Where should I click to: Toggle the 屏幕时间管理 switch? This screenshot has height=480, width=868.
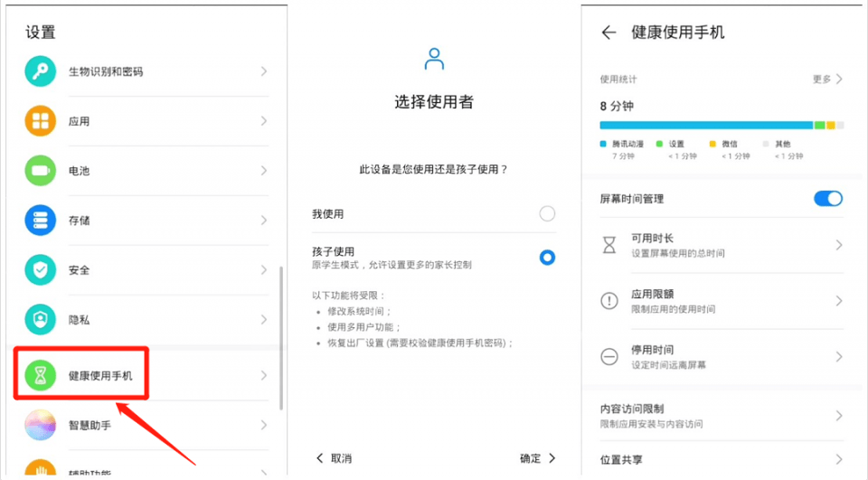(828, 199)
